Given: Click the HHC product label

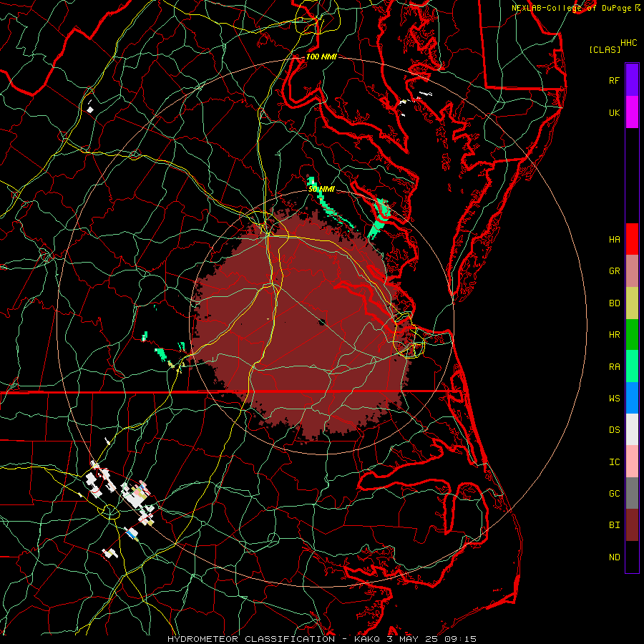Looking at the screenshot, I should pos(628,43).
